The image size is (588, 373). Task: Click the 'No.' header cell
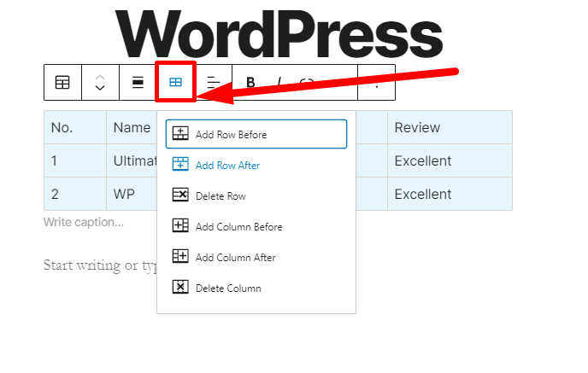[75, 127]
